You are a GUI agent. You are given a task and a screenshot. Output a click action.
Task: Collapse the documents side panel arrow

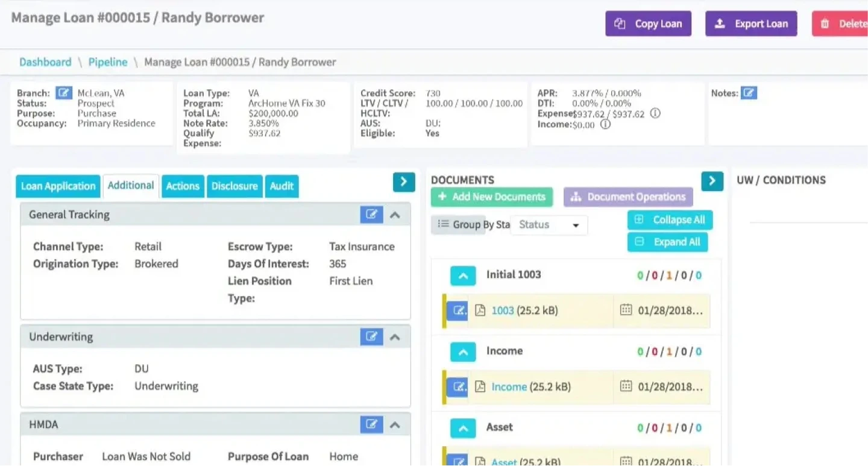point(712,181)
